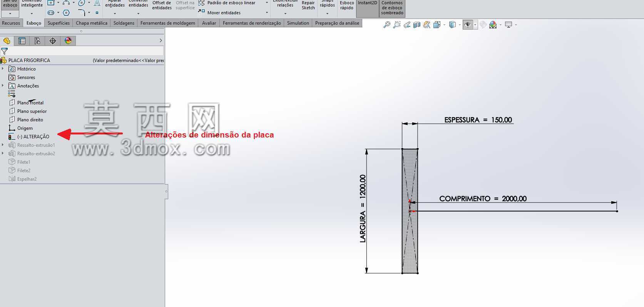Open the DisplayManager color ball tab
This screenshot has width=644, height=307.
68,40
